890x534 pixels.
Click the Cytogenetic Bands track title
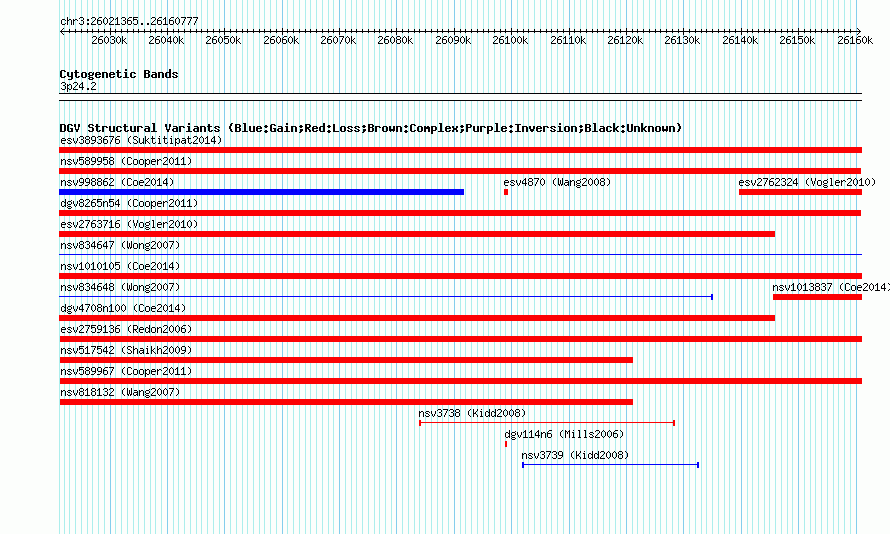click(x=119, y=74)
